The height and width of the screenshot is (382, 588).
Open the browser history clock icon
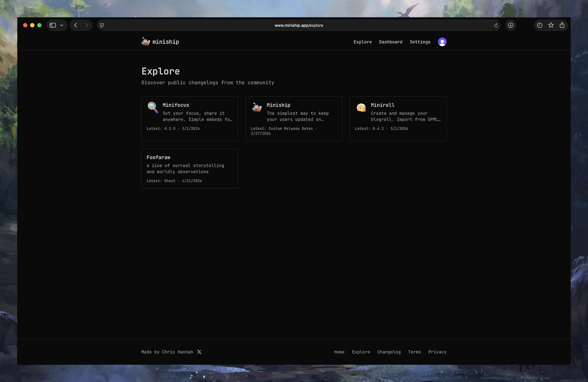point(539,25)
